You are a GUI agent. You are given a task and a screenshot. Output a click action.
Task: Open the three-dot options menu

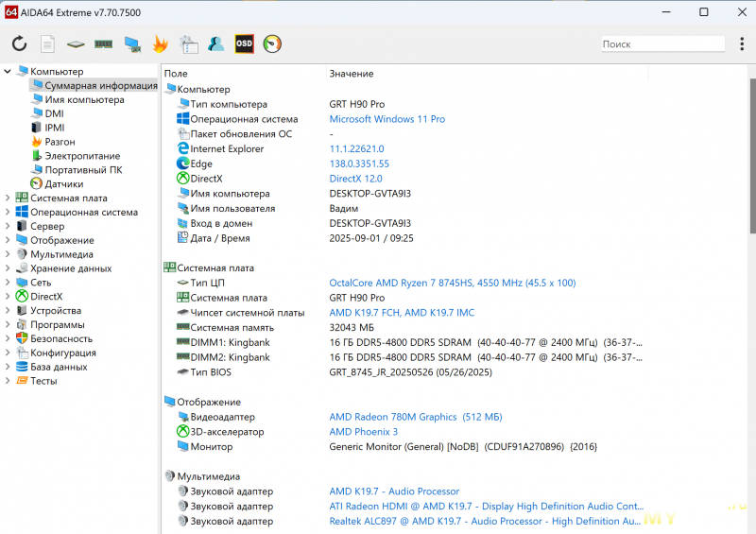742,43
